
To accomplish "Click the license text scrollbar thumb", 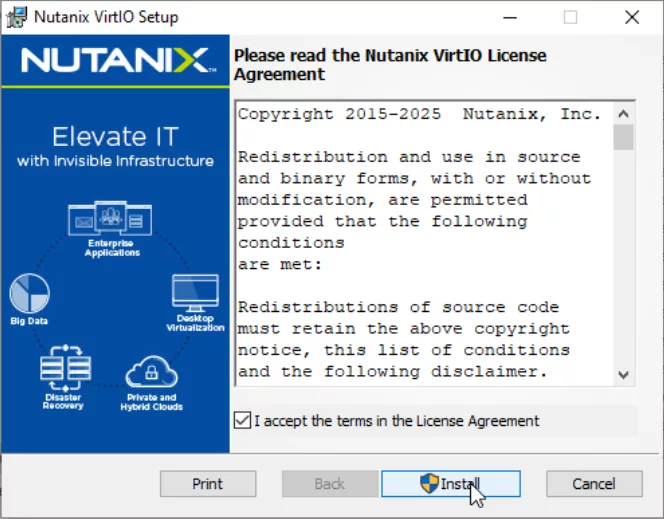I will pyautogui.click(x=623, y=137).
